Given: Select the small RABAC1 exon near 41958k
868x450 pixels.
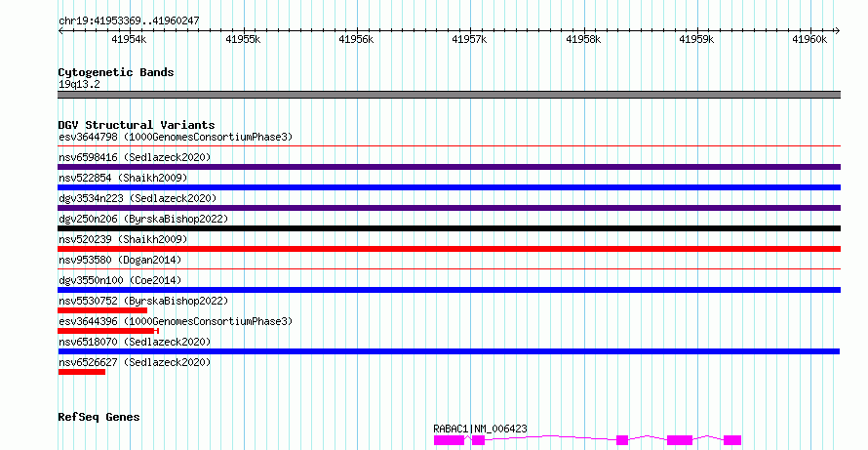Looking at the screenshot, I should (622, 440).
